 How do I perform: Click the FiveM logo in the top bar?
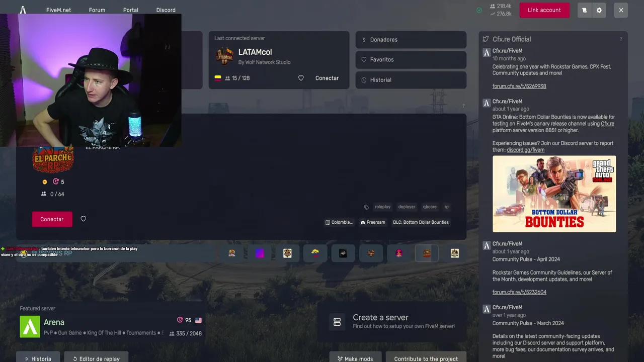click(x=23, y=10)
